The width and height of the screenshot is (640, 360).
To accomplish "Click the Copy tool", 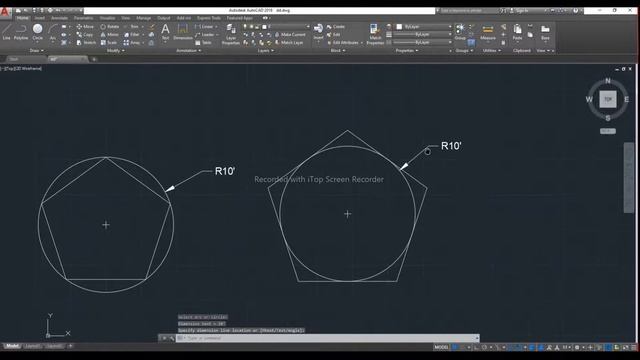I will (x=85, y=35).
